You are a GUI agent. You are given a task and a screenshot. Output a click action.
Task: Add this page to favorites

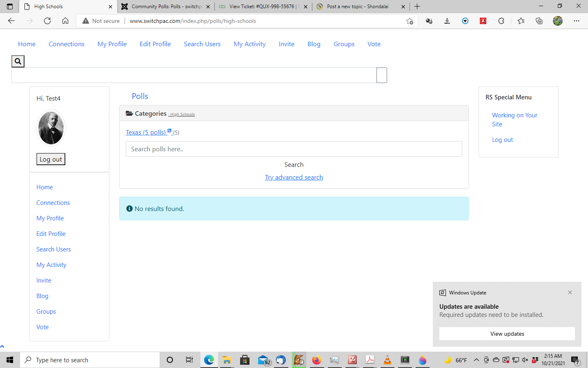410,21
